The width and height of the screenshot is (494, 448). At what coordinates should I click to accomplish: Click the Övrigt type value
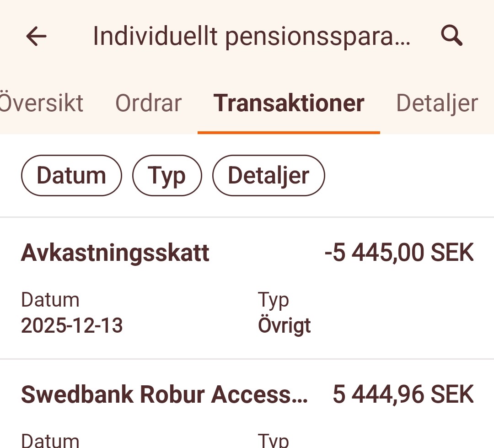pyautogui.click(x=284, y=326)
